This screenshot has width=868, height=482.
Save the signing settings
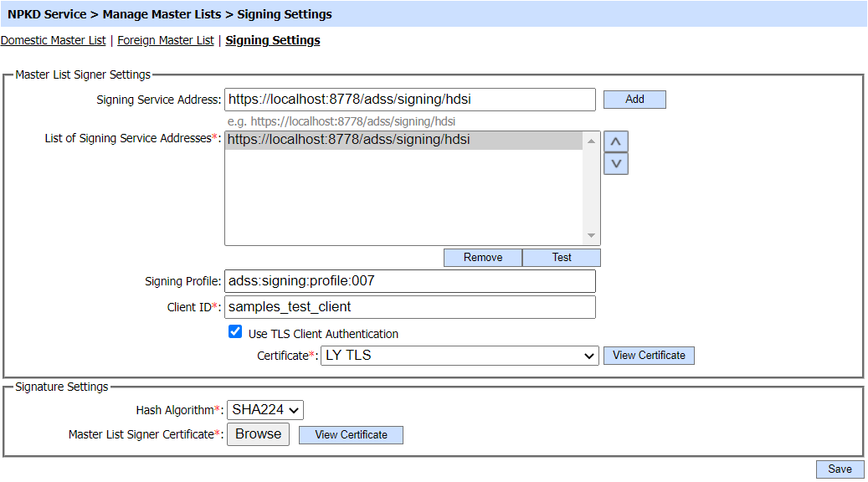tap(840, 469)
